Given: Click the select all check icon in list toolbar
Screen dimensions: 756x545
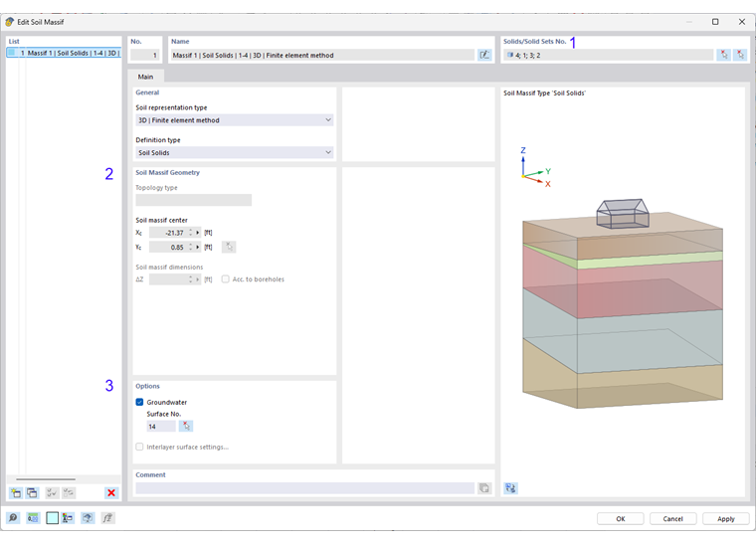Looking at the screenshot, I should [x=52, y=492].
